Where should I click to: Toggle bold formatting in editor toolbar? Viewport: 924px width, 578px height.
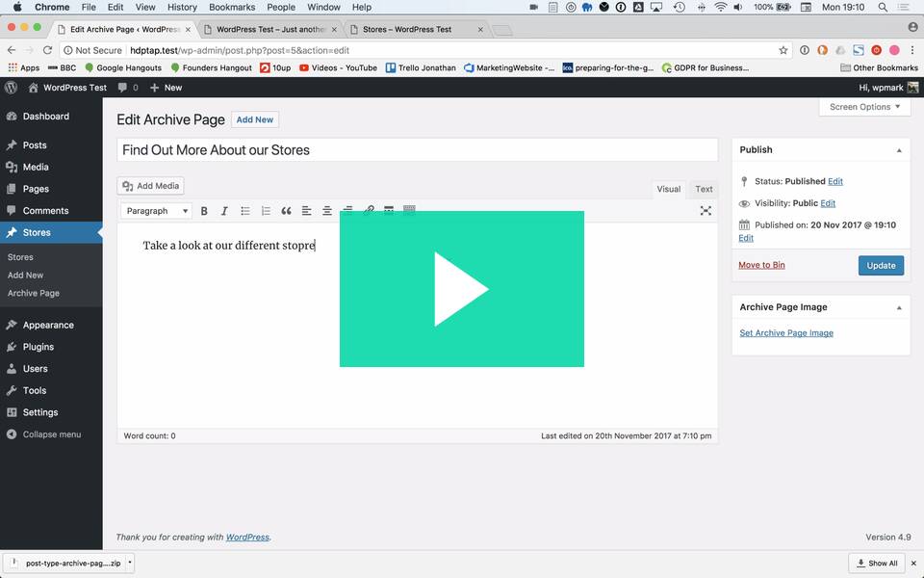(204, 211)
